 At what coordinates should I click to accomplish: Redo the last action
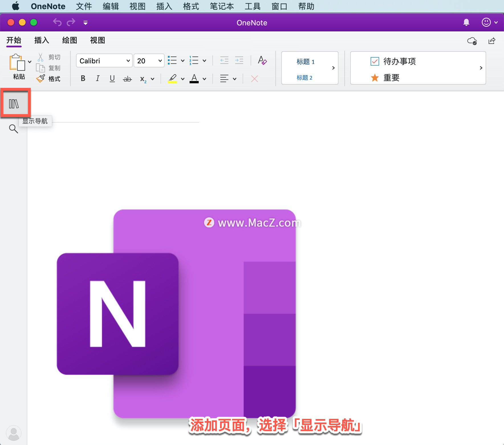click(x=71, y=22)
